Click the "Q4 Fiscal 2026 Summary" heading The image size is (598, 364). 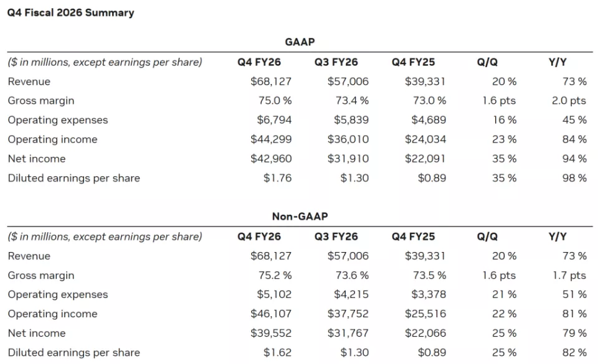70,12
